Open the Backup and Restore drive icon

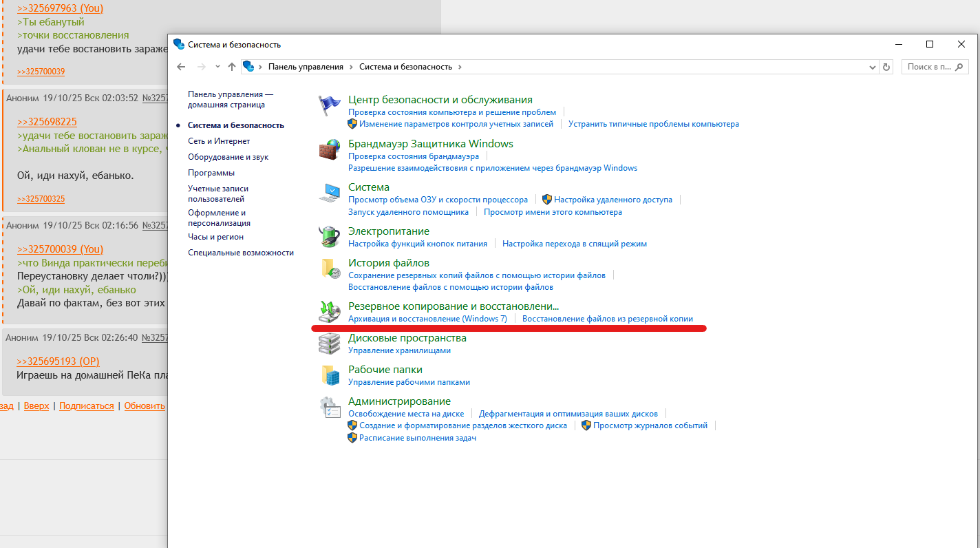330,311
